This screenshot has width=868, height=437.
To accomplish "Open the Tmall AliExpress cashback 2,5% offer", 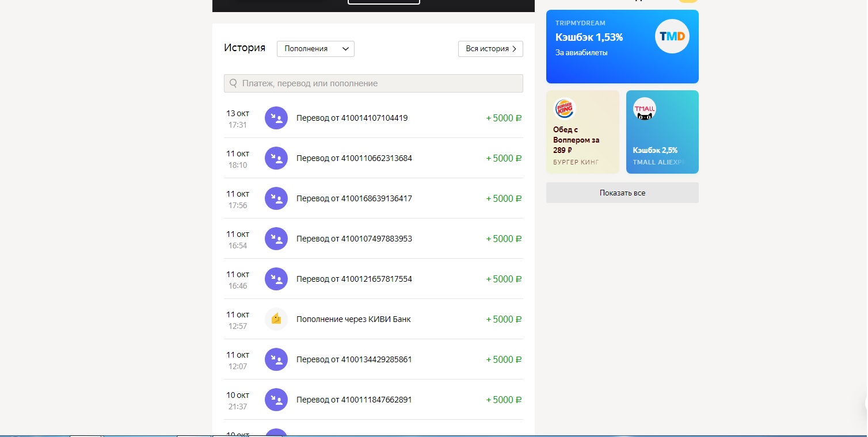I will pyautogui.click(x=663, y=132).
